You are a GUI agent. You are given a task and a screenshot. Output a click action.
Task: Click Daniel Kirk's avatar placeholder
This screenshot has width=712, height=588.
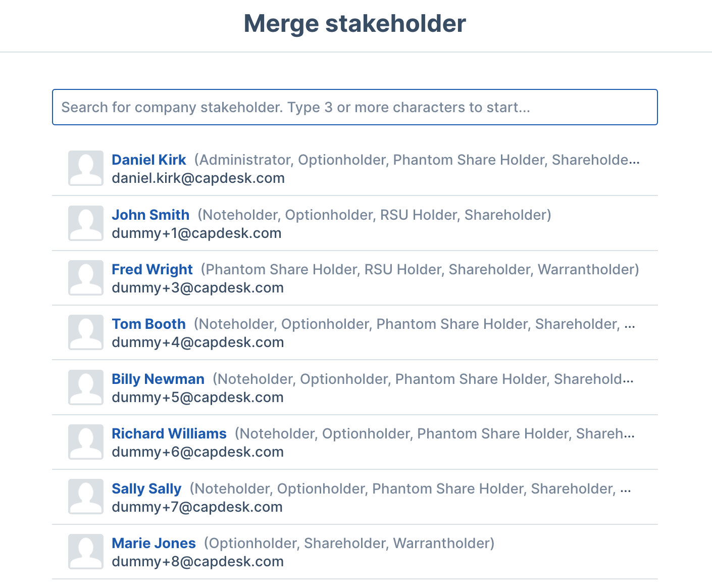coord(86,168)
